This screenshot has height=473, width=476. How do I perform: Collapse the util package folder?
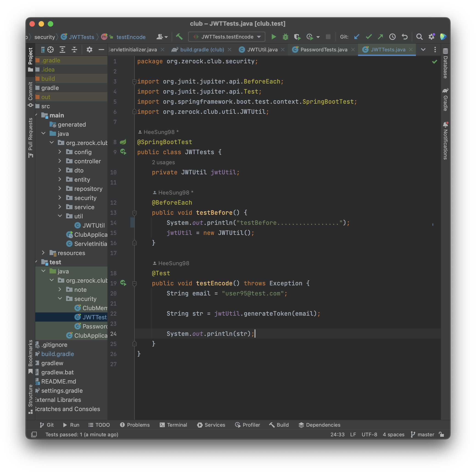pos(60,216)
